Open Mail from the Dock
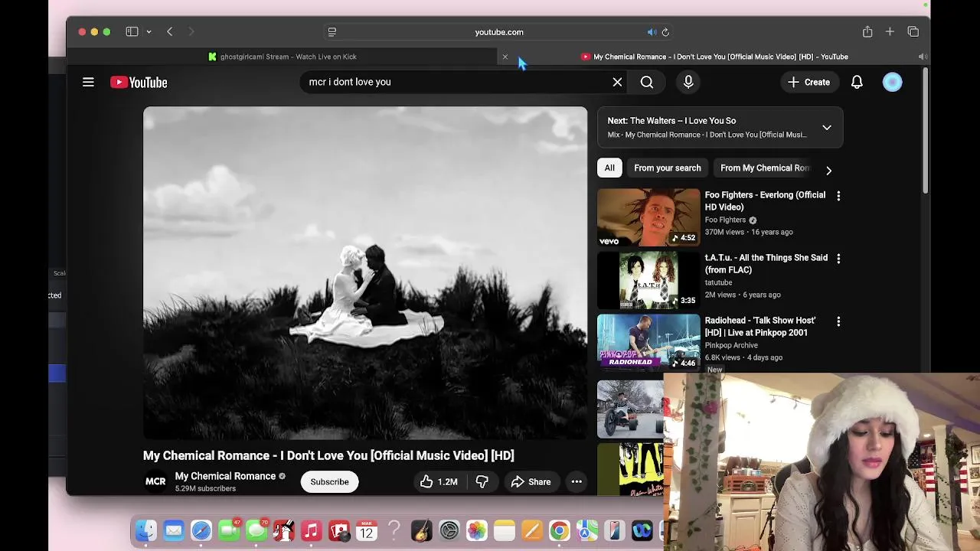 (174, 530)
